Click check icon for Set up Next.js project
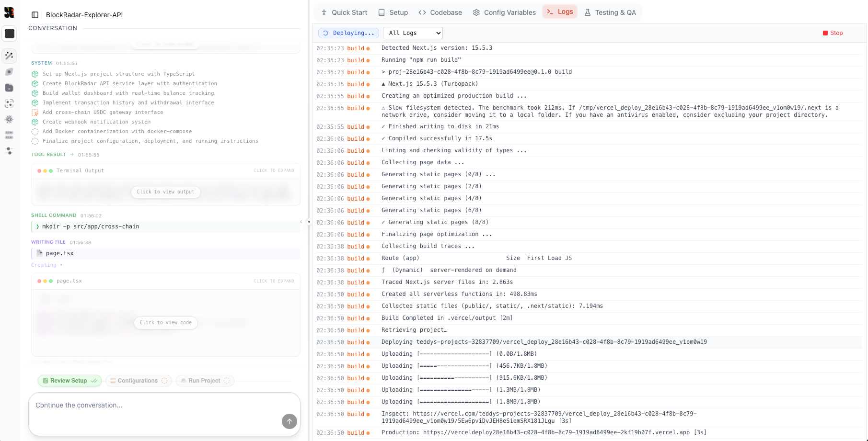Screen dimensions: 868x441 (x=35, y=74)
